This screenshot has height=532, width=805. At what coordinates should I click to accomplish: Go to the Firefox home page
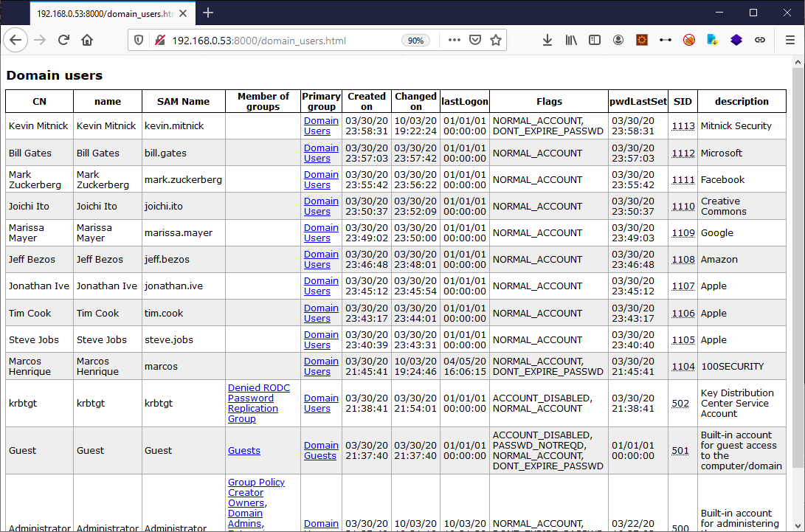coord(87,41)
